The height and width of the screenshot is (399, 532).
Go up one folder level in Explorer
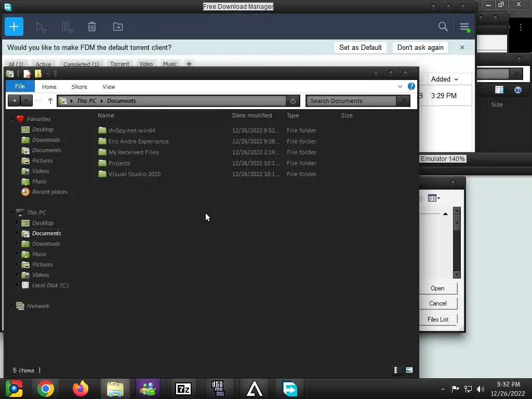coord(50,101)
